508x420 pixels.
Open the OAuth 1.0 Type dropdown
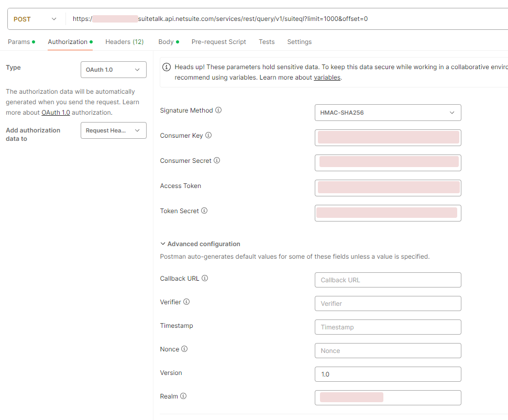[x=113, y=70]
